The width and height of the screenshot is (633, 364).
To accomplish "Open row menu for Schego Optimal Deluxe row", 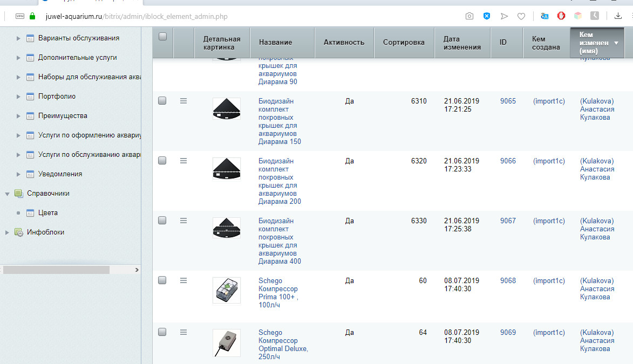I will point(183,332).
